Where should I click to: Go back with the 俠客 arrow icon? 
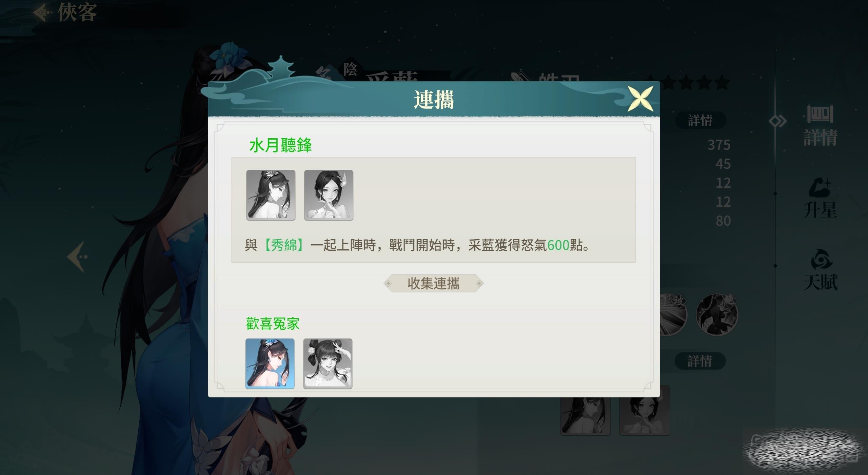(42, 13)
